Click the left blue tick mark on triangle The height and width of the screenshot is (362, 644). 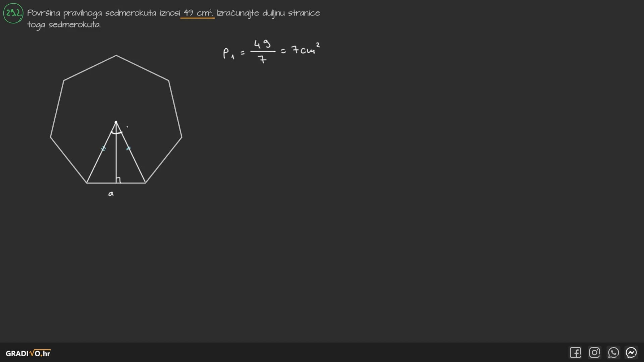click(103, 148)
